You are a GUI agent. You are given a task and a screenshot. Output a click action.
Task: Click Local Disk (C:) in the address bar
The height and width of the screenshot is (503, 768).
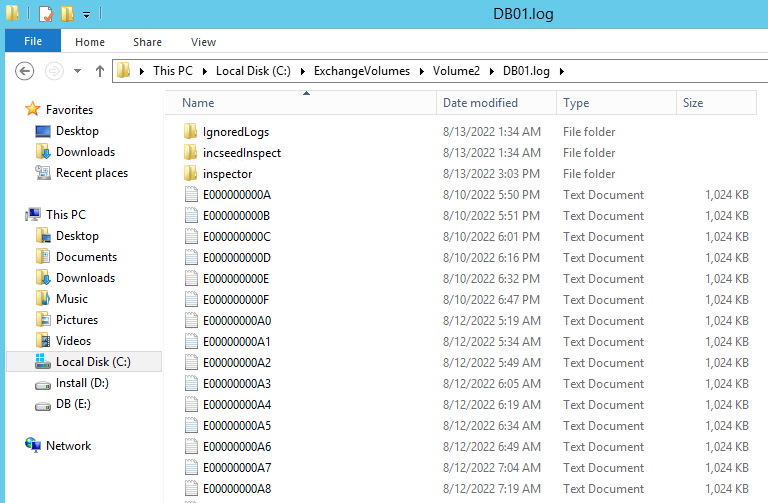pyautogui.click(x=253, y=71)
